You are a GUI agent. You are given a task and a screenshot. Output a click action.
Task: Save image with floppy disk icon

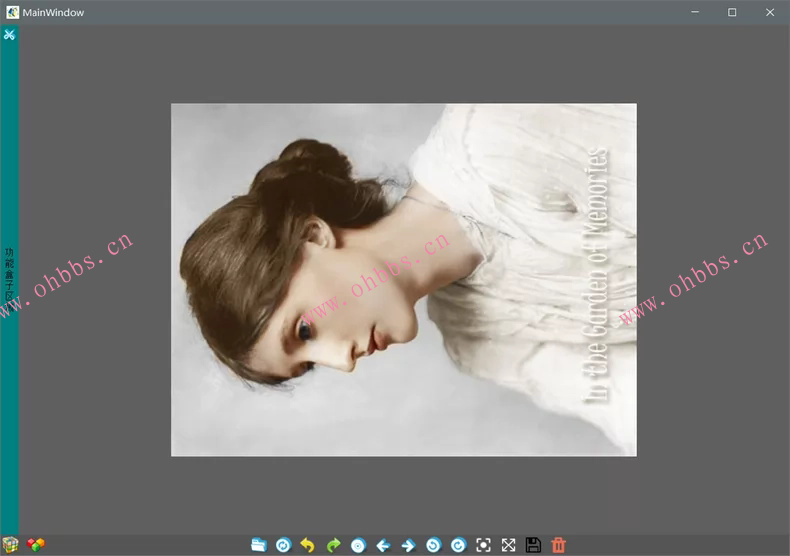coord(533,545)
